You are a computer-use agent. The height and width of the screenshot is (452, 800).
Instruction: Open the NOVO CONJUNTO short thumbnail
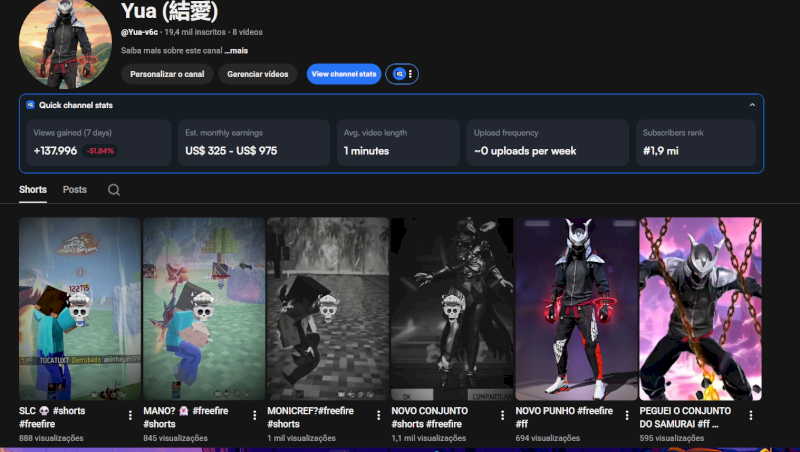[x=452, y=309]
